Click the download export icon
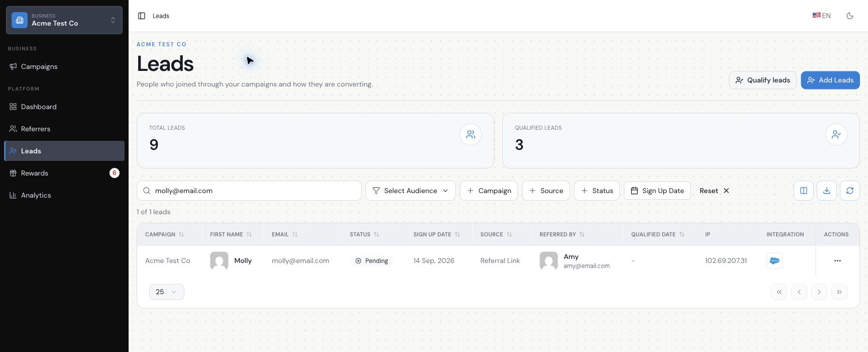Image resolution: width=868 pixels, height=352 pixels. (x=827, y=191)
